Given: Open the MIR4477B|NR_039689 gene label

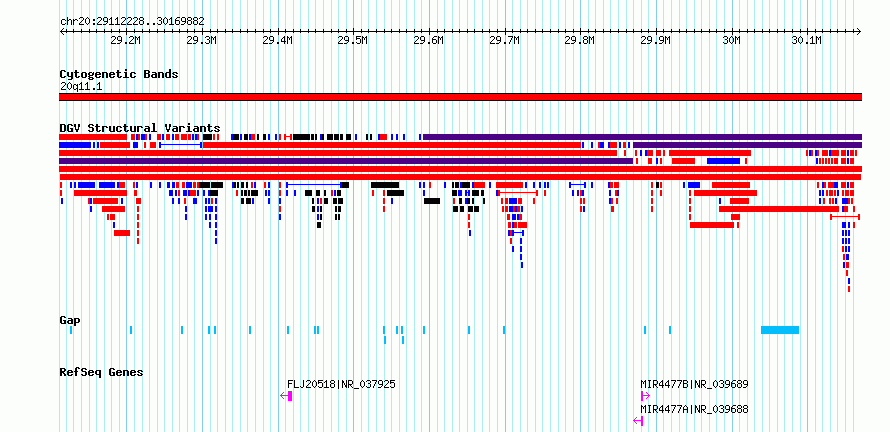Looking at the screenshot, I should [694, 384].
